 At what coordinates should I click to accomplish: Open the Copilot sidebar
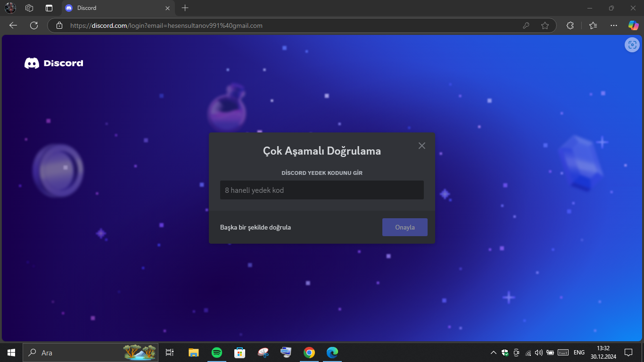tap(633, 25)
